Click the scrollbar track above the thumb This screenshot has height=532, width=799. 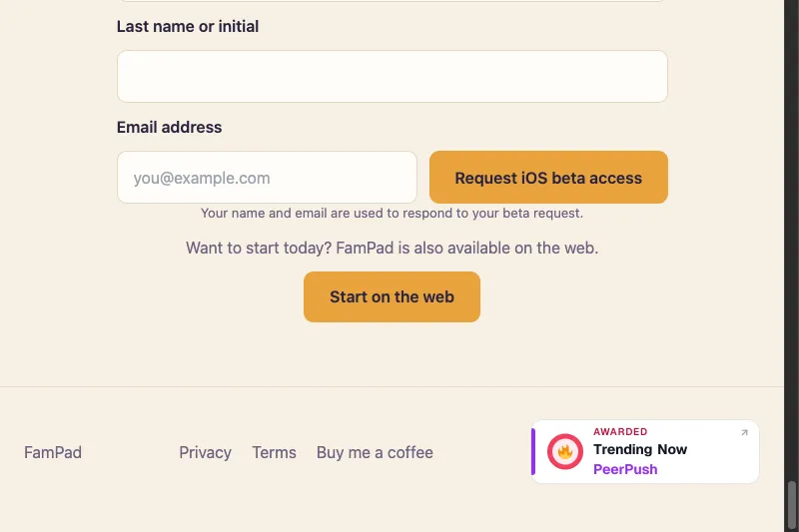coord(791,240)
